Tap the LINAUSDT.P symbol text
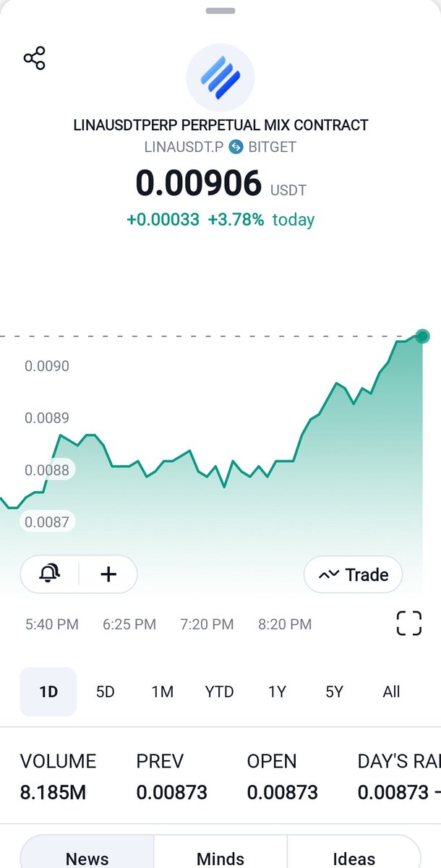The width and height of the screenshot is (441, 868). click(184, 147)
